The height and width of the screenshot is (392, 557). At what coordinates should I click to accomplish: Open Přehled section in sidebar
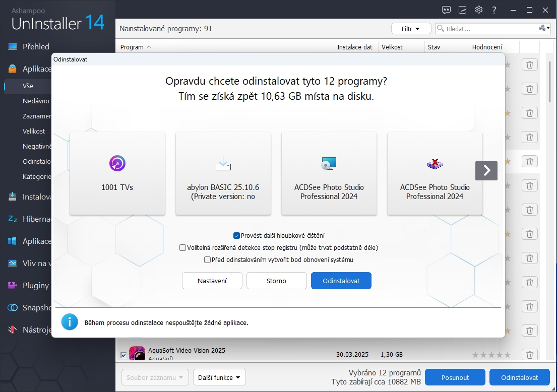pos(36,46)
